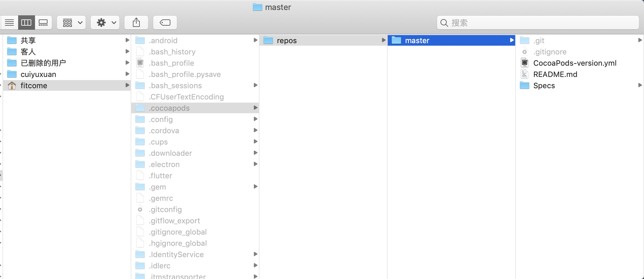
Task: Open the .downloader folder
Action: 195,153
